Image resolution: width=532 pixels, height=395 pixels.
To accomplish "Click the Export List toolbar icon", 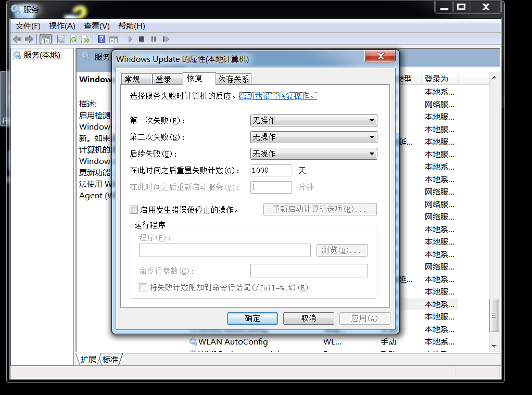I will tap(85, 40).
